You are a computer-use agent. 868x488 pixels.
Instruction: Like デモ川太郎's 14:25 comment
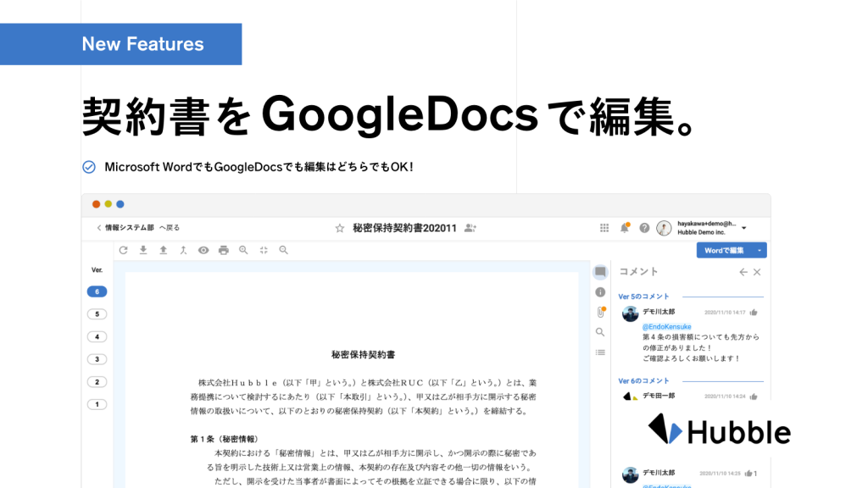click(x=748, y=473)
